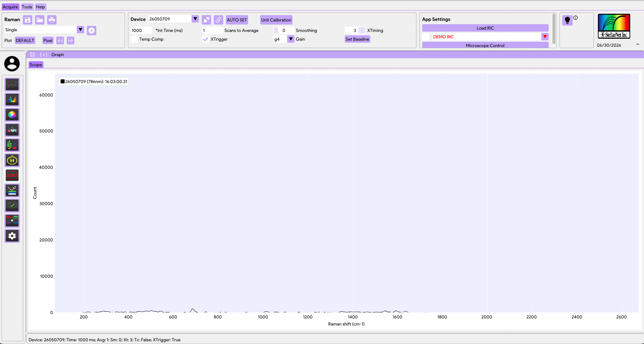Open the user profile icon
644x344 pixels.
tap(12, 64)
